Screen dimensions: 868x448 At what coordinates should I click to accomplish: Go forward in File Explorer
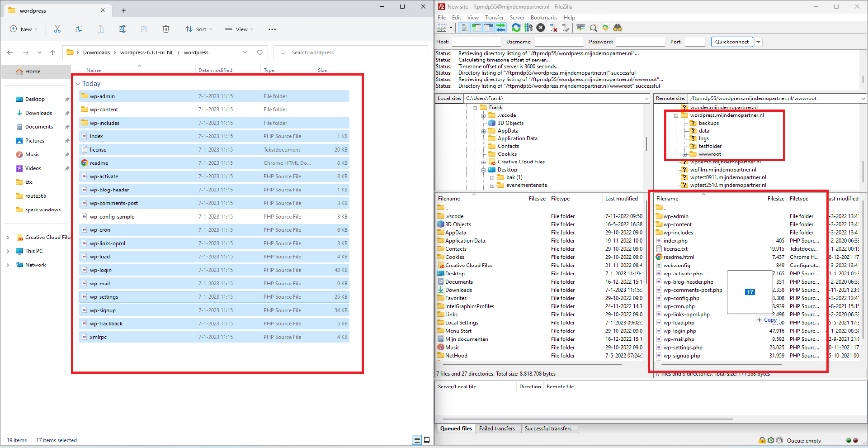(26, 52)
